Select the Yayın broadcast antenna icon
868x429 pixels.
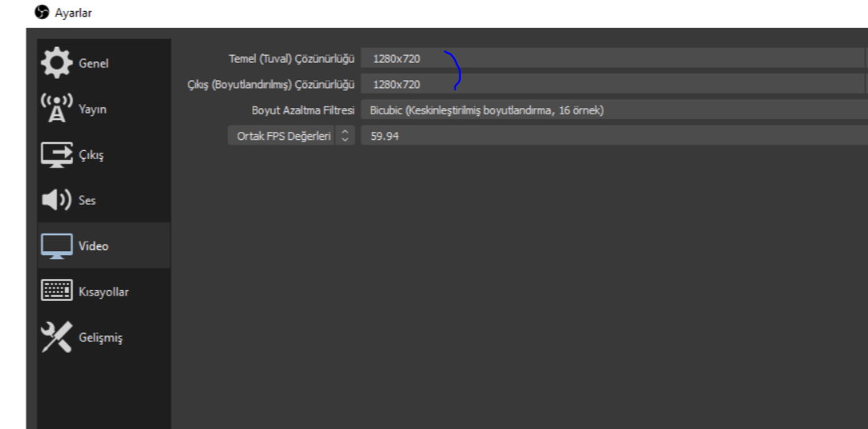click(x=56, y=109)
